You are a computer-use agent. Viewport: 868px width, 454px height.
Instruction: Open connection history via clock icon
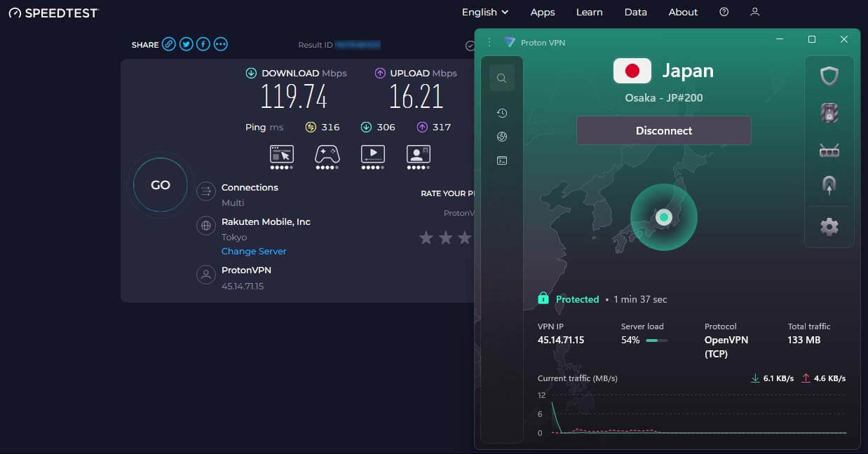[x=501, y=113]
